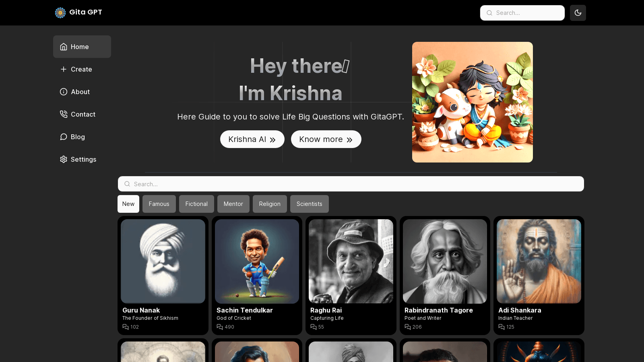Open the Settings gear icon
Image resolution: width=644 pixels, height=362 pixels.
pos(64,159)
